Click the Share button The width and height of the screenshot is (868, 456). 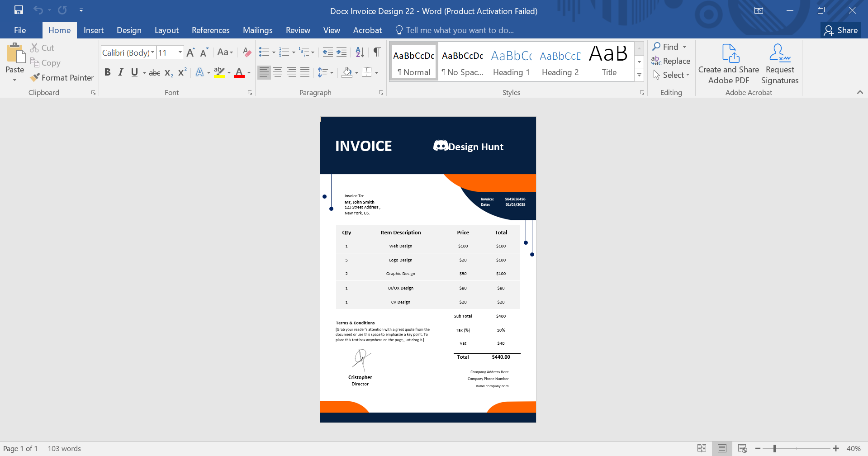[x=841, y=30]
